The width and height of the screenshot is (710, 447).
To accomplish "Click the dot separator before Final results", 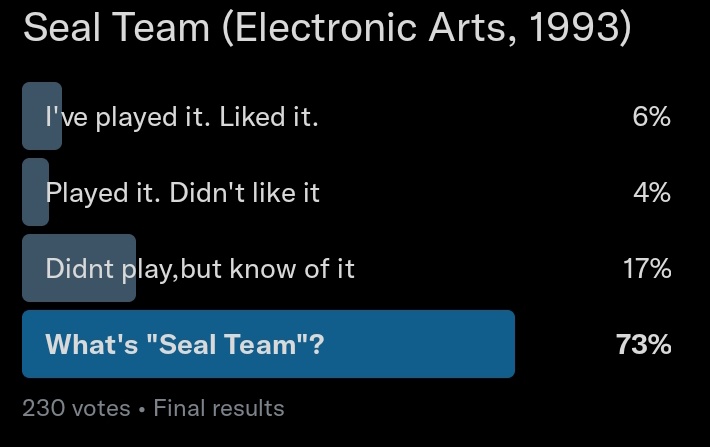I will (142, 409).
